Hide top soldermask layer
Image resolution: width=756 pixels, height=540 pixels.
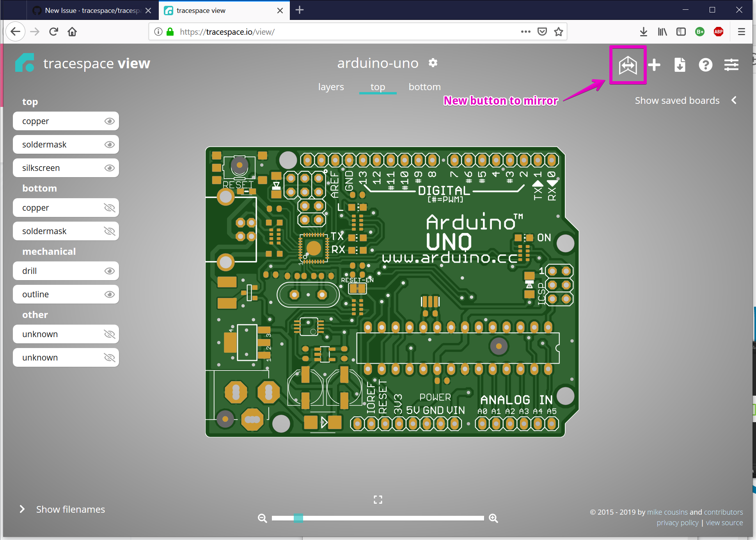pos(110,144)
